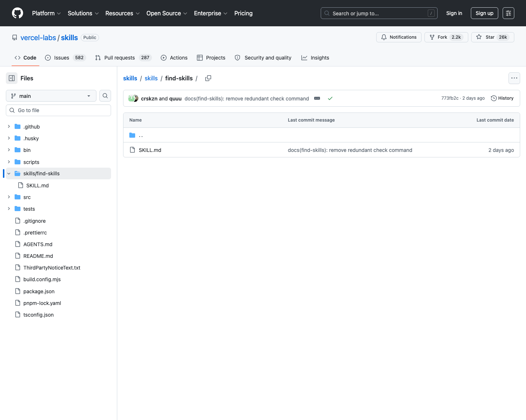The height and width of the screenshot is (420, 526).
Task: Open the commit History
Action: 502,98
